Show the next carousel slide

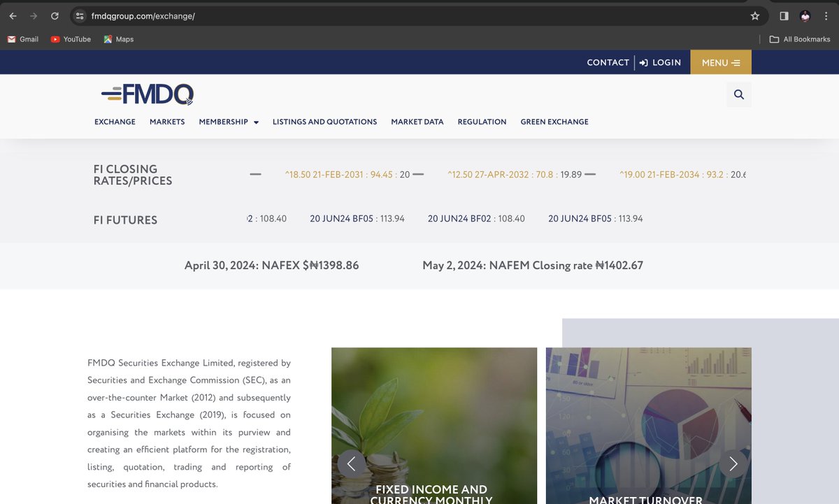pos(733,463)
